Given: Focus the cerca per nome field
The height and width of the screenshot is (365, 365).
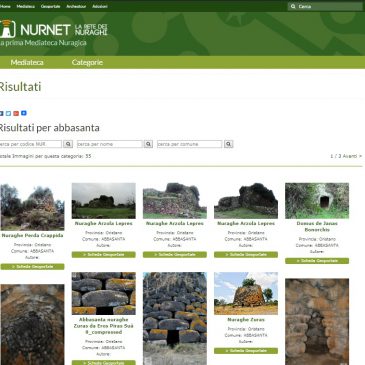Looking at the screenshot, I should tap(110, 144).
